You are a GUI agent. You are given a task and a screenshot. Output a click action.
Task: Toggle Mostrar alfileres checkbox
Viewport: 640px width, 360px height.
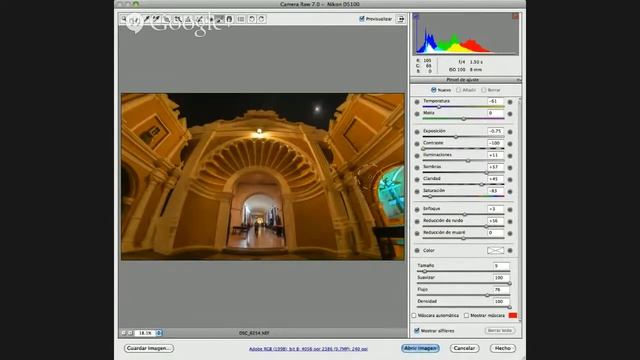point(417,331)
